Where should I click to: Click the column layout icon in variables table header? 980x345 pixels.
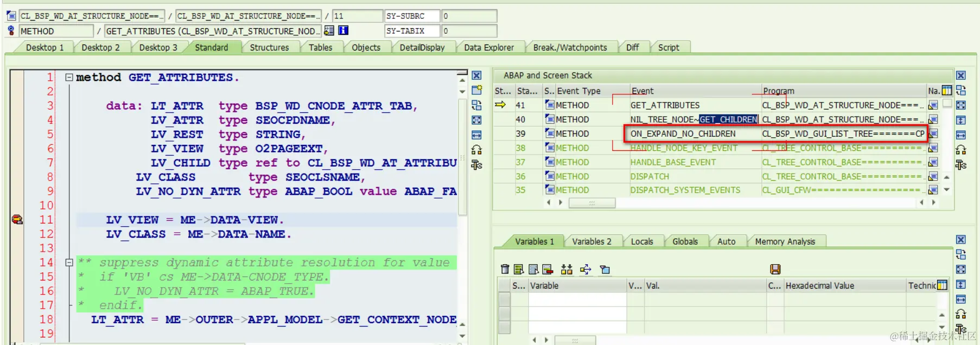point(942,285)
